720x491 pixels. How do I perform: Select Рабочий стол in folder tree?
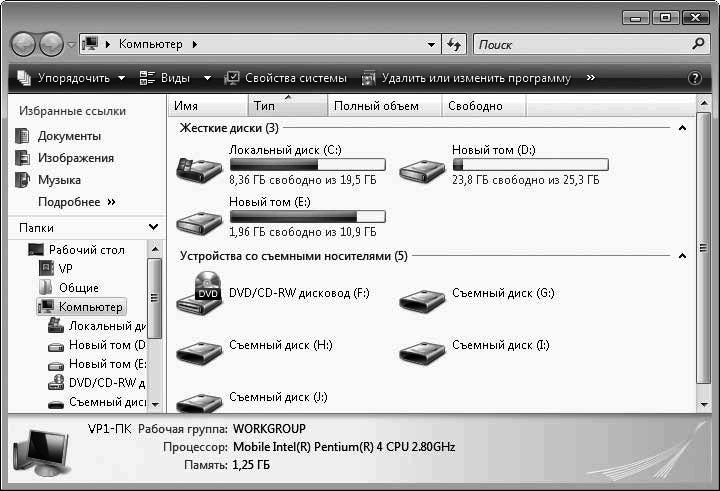point(86,250)
